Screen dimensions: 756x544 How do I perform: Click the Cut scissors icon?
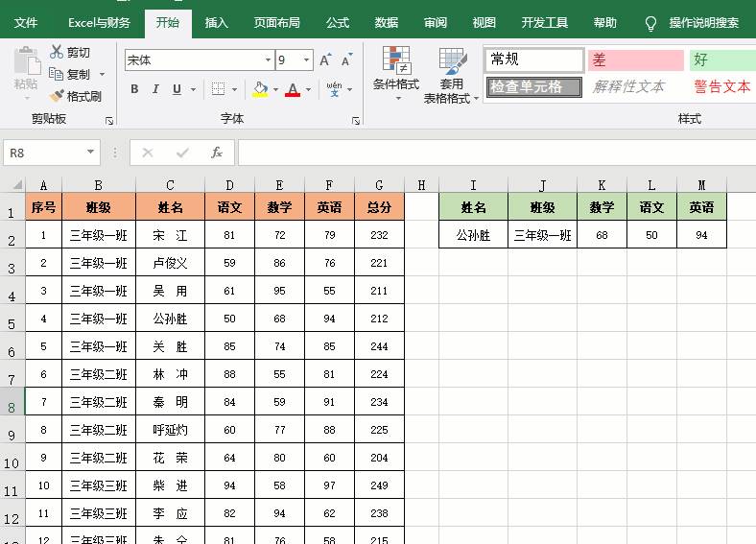pyautogui.click(x=57, y=52)
